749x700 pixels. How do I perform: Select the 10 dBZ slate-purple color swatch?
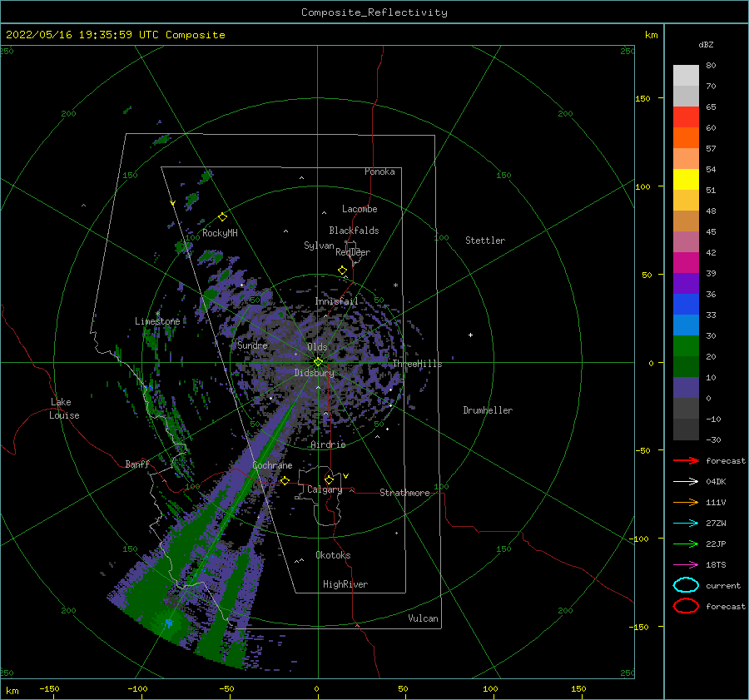click(x=686, y=388)
